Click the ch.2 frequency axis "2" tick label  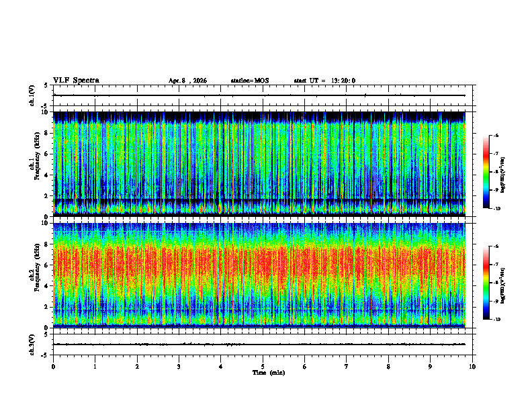click(47, 307)
